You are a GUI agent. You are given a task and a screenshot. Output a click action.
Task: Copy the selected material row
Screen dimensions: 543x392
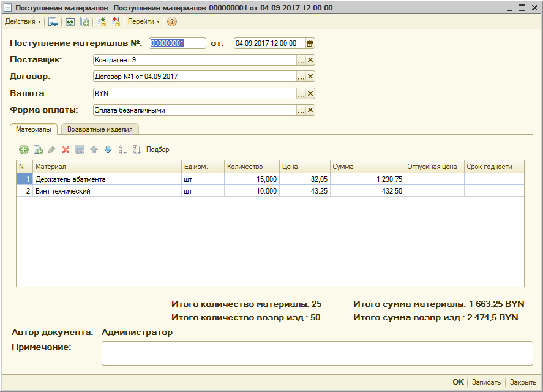(38, 149)
